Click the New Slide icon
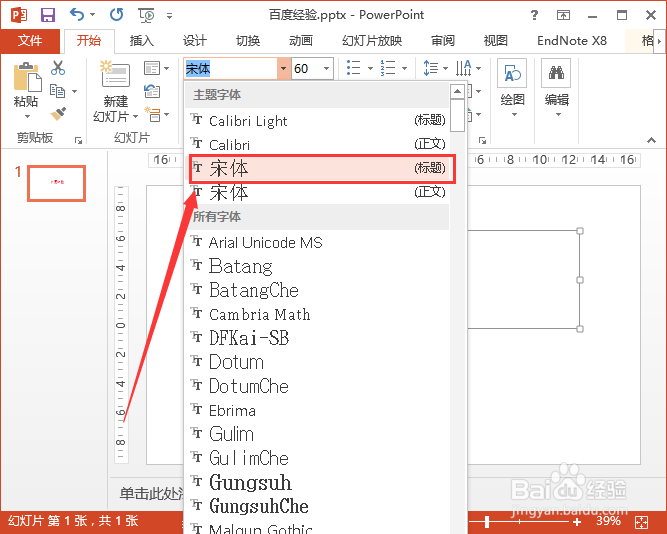667x534 pixels. (x=115, y=74)
